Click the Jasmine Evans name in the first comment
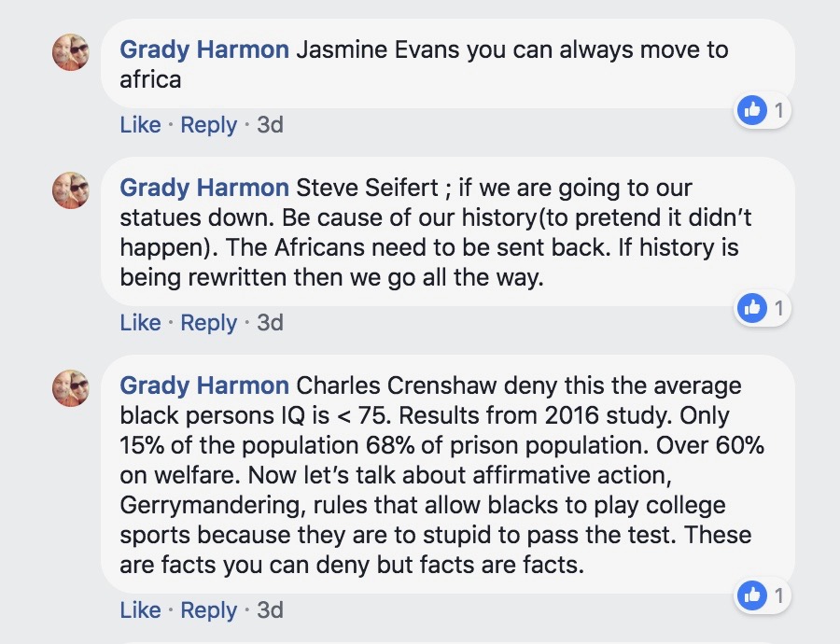 [378, 49]
